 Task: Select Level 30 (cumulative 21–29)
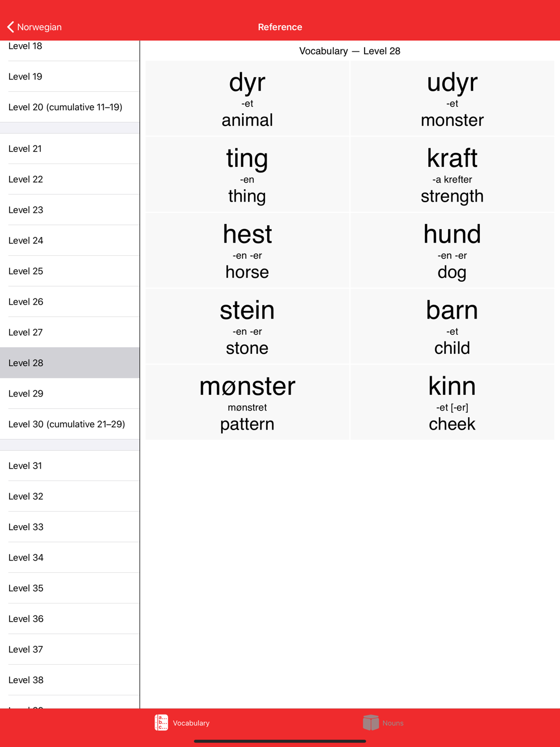point(70,424)
